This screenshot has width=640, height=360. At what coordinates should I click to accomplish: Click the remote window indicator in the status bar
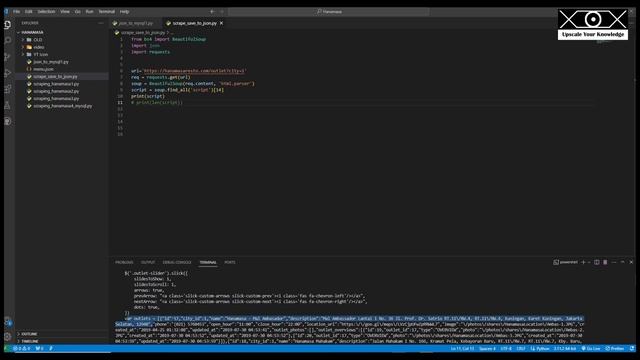(x=7, y=349)
